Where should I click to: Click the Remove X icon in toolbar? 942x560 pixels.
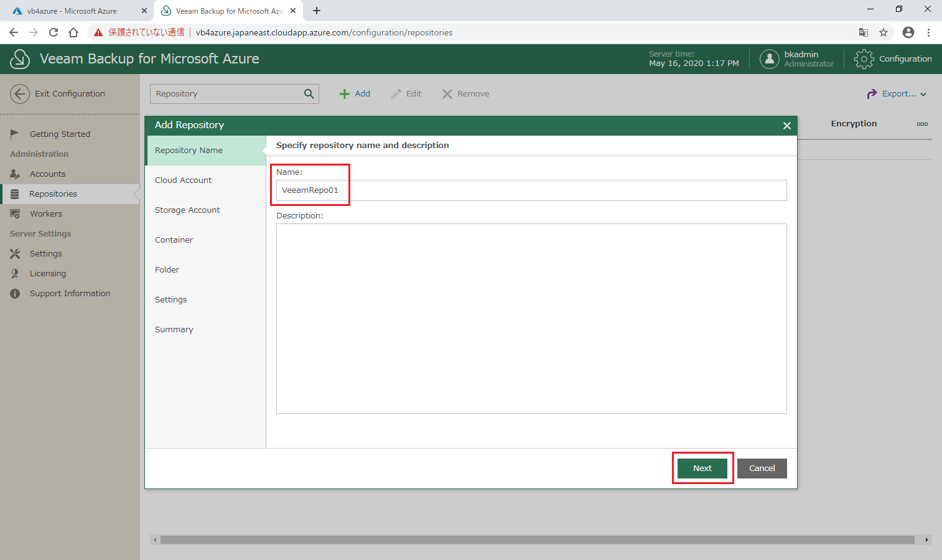pos(447,94)
